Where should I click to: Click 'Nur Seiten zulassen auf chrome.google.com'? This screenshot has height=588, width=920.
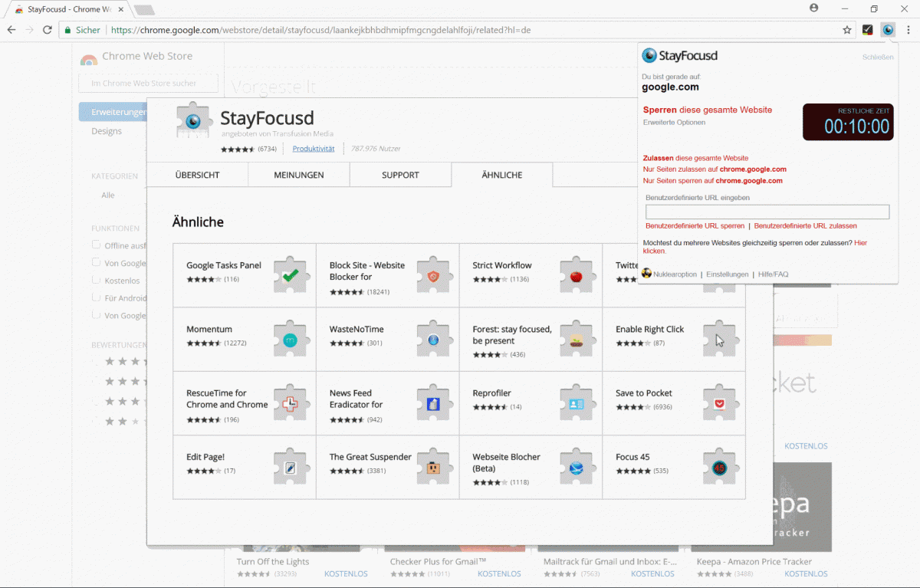click(715, 169)
